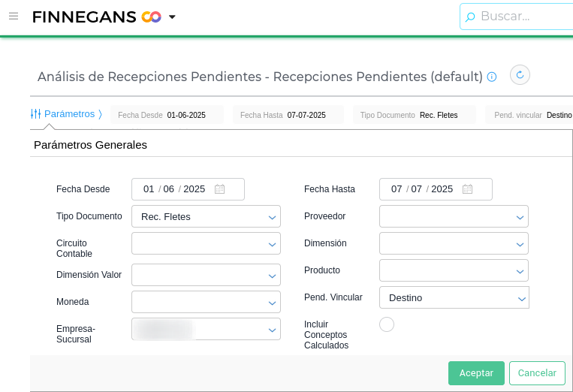Open the Moneda dropdown

272,303
